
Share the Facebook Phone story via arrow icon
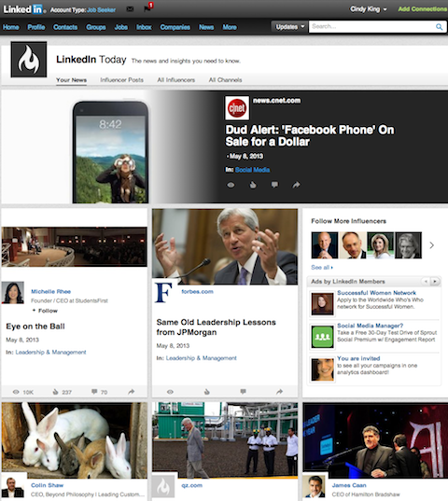coord(297,185)
